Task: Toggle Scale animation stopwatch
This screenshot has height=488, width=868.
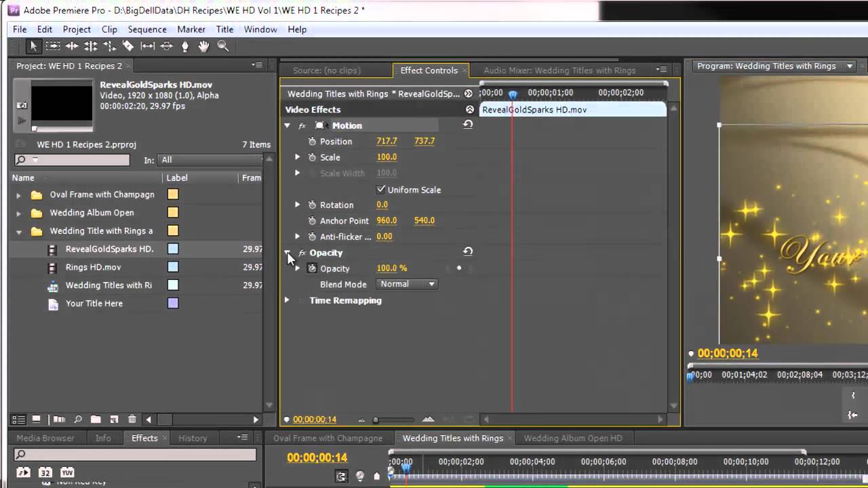Action: click(312, 157)
